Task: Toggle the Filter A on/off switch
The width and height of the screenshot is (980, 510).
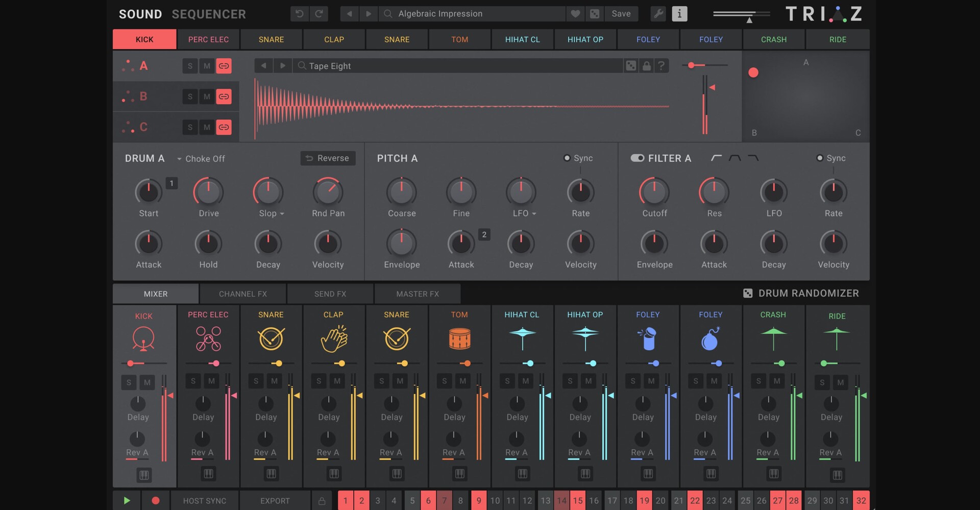Action: click(x=637, y=158)
